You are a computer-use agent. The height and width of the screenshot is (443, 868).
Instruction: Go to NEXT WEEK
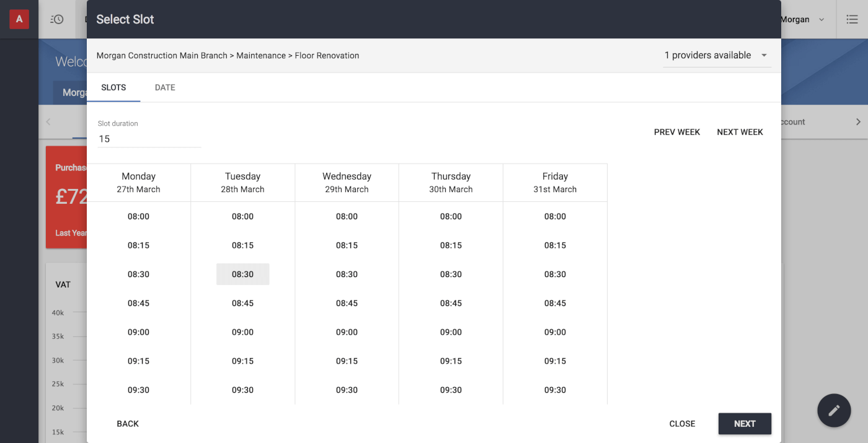click(740, 132)
